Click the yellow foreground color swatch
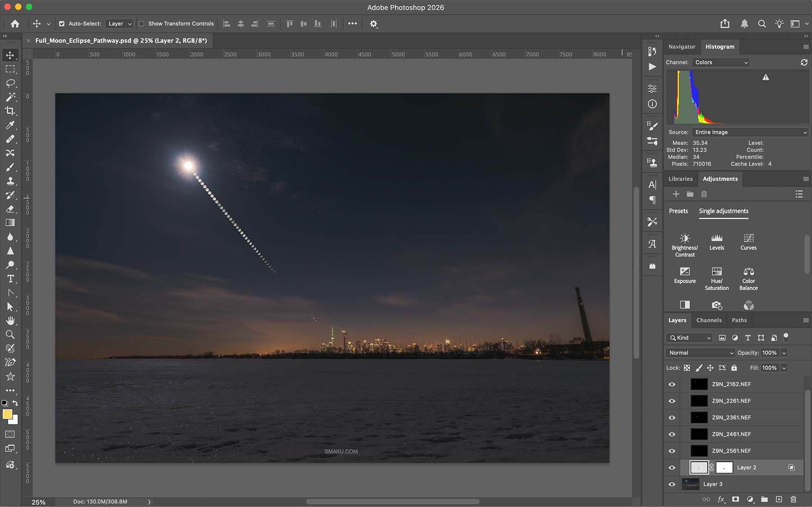 (7, 414)
